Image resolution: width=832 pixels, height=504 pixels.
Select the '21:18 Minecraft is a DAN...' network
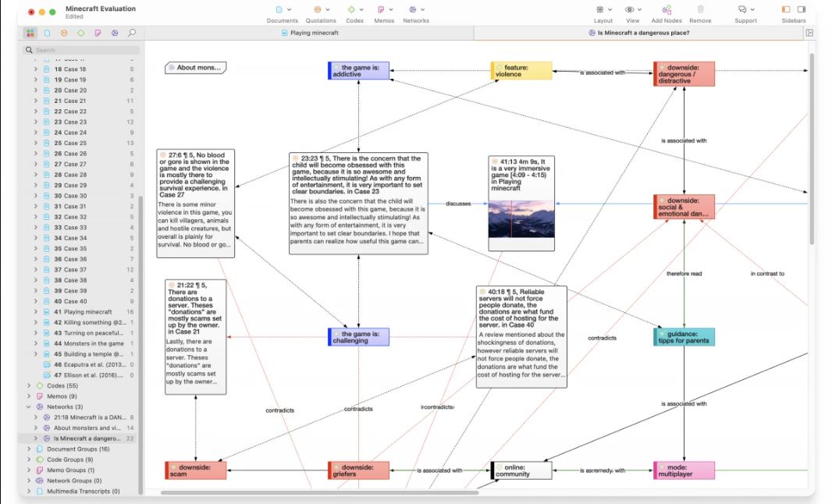click(89, 417)
